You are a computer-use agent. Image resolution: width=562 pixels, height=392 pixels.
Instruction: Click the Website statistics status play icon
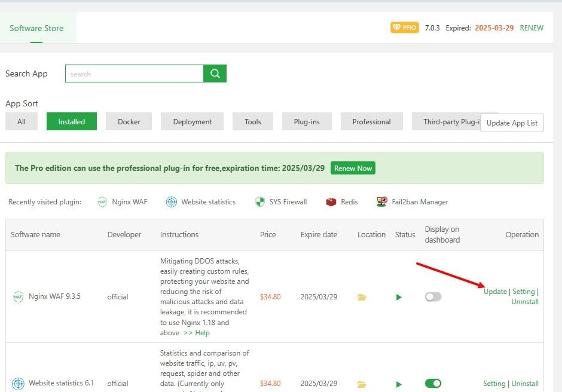[x=399, y=384]
